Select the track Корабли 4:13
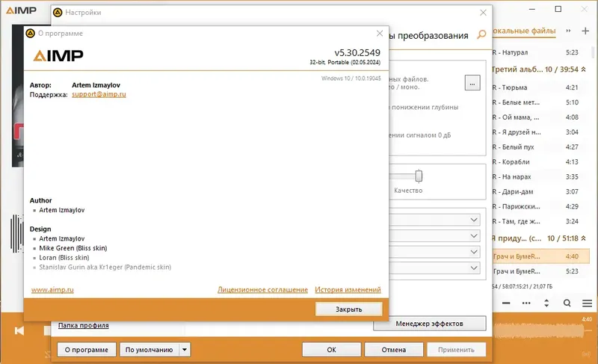Image resolution: width=598 pixels, height=364 pixels. 540,161
